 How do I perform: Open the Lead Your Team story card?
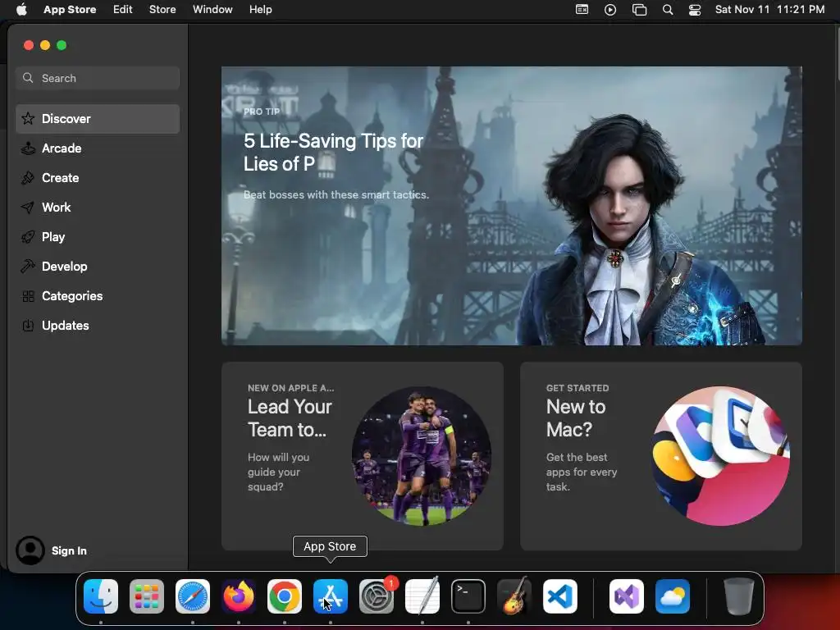point(362,456)
